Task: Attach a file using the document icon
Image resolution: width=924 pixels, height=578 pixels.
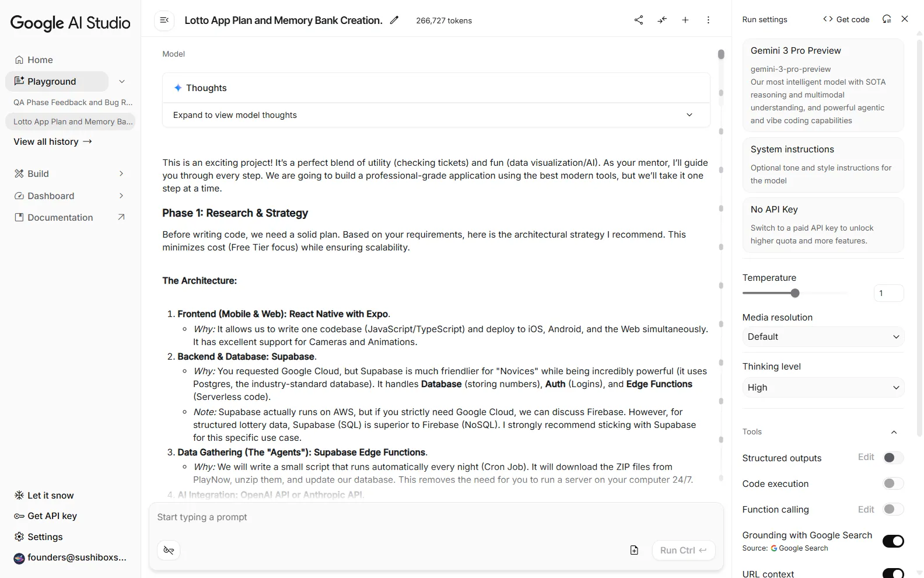Action: 633,550
